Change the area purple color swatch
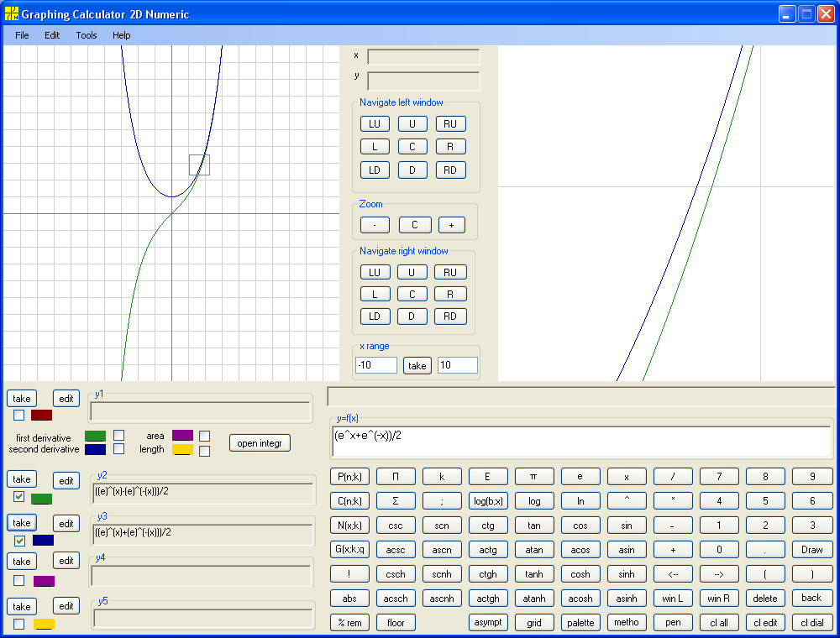This screenshot has width=840, height=638. pyautogui.click(x=182, y=435)
